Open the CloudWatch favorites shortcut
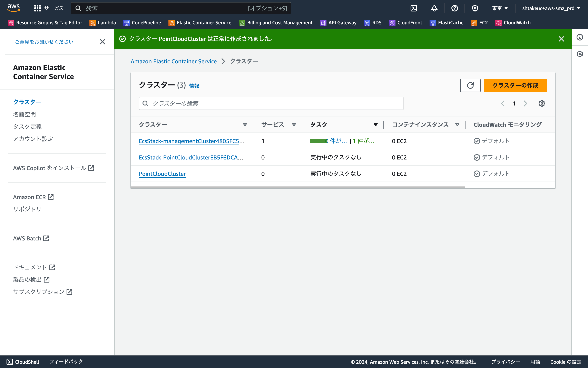 click(x=513, y=23)
